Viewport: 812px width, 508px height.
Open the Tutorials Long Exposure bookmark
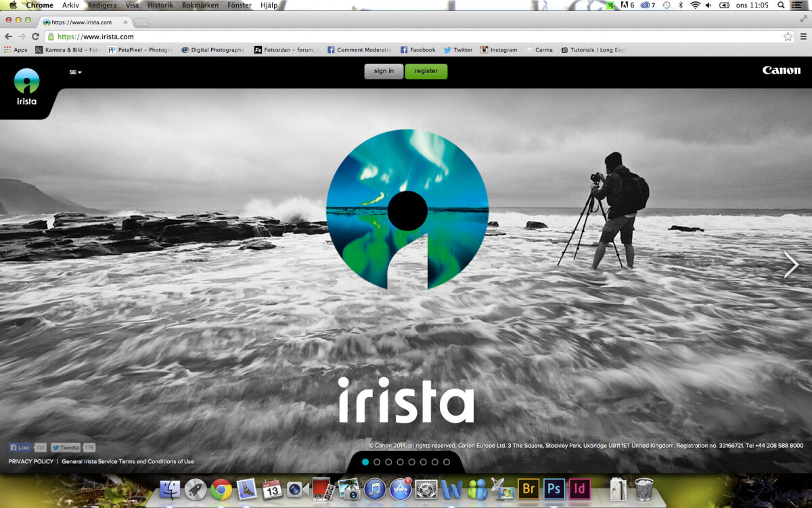click(x=593, y=50)
